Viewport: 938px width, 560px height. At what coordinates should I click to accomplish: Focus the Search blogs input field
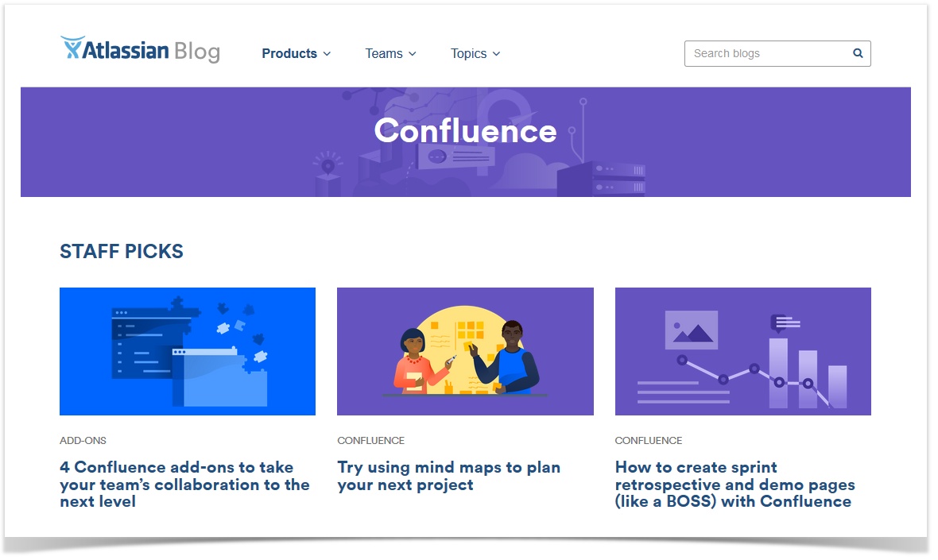(777, 53)
